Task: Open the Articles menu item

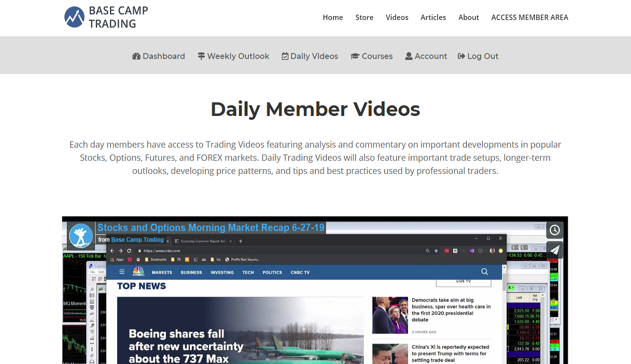Action: pyautogui.click(x=433, y=18)
